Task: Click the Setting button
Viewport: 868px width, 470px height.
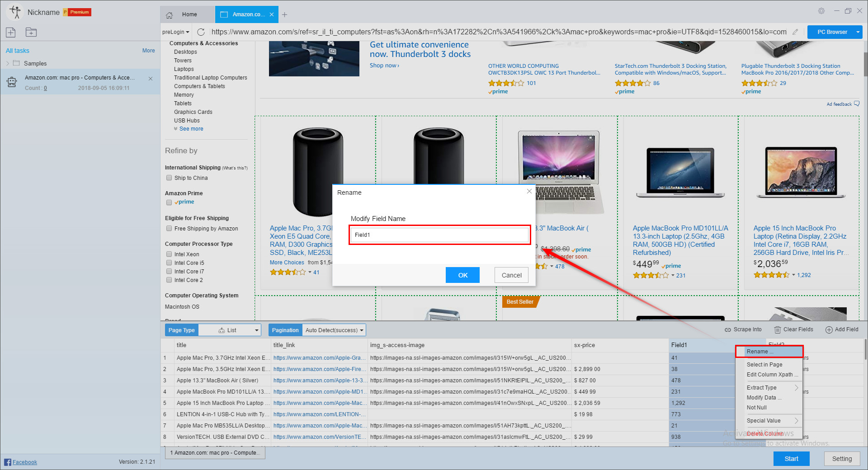Action: point(842,459)
